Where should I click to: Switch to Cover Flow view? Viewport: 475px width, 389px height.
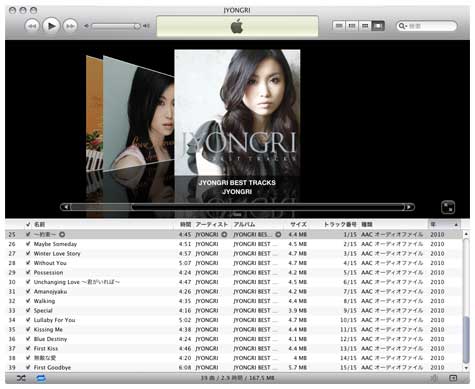coord(378,26)
